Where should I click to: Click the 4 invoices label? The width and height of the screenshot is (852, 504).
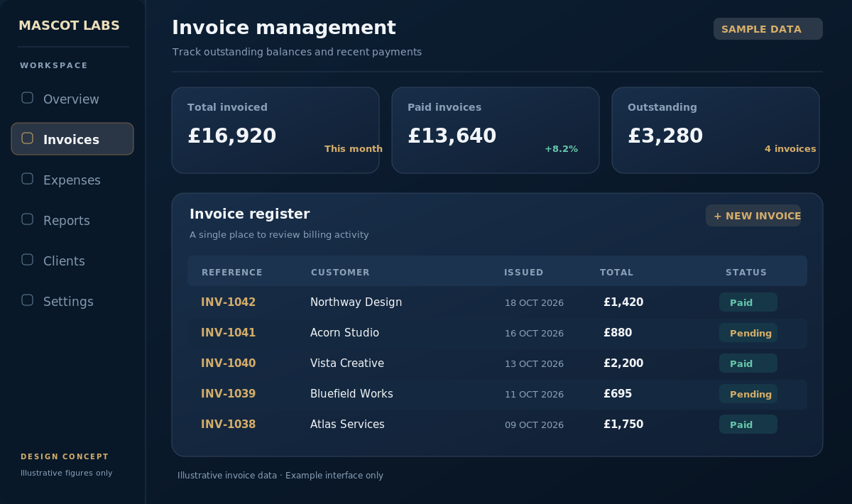790,149
